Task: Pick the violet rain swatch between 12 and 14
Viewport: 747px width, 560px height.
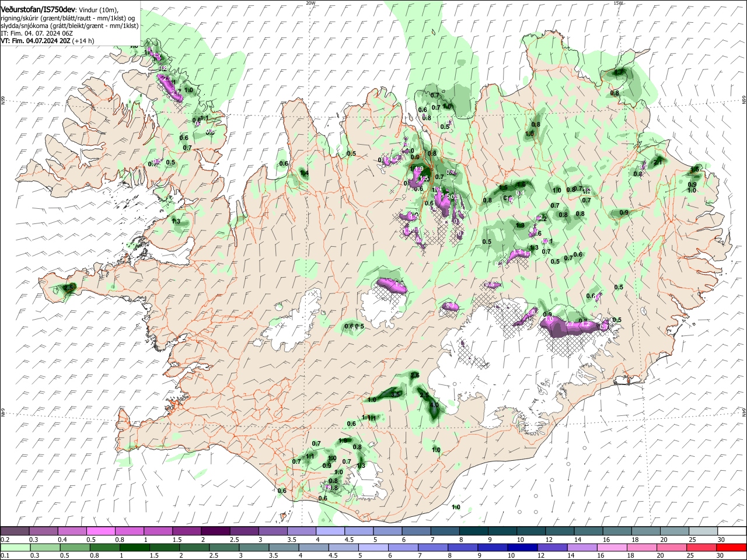Action: [x=552, y=547]
